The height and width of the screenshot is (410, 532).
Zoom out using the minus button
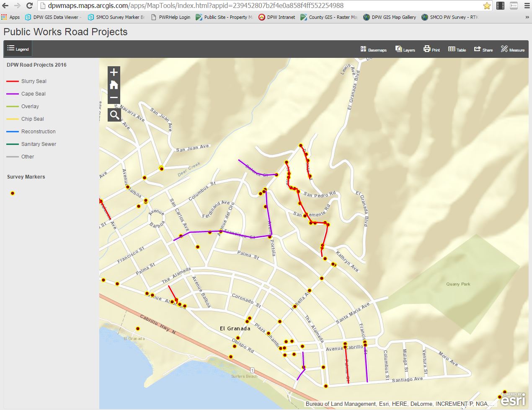[x=114, y=98]
